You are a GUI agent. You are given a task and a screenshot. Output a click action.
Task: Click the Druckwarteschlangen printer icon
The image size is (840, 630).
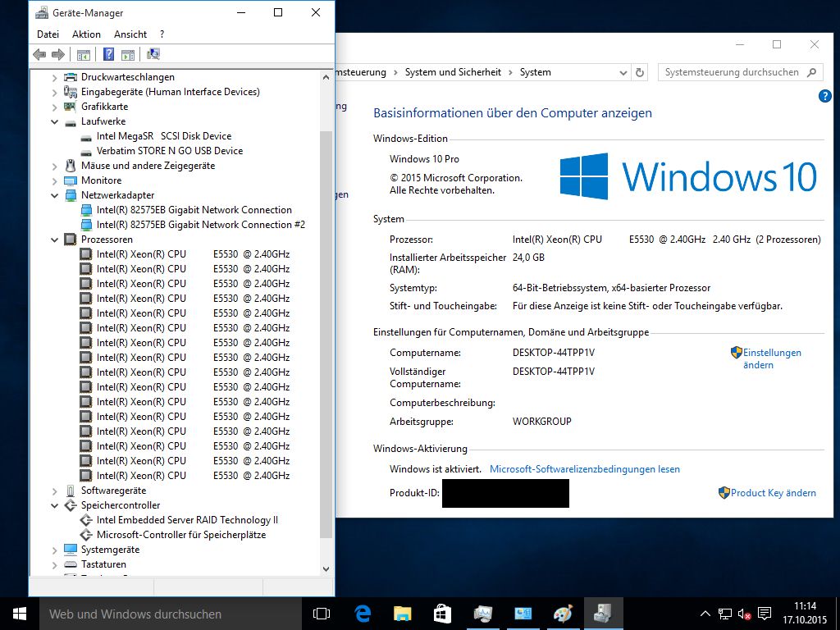71,77
